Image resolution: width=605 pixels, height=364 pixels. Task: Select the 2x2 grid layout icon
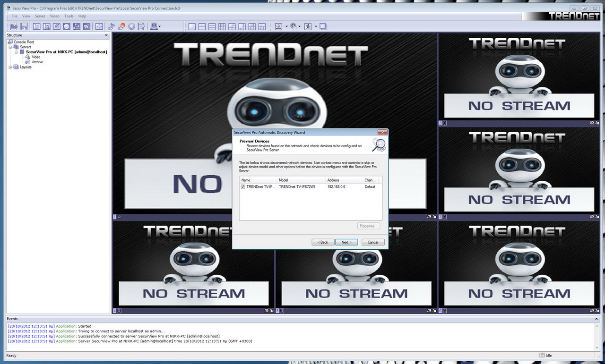tap(202, 26)
